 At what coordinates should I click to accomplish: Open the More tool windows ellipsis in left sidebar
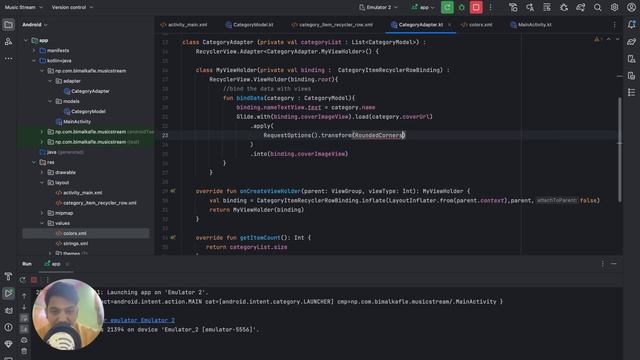tap(8, 59)
